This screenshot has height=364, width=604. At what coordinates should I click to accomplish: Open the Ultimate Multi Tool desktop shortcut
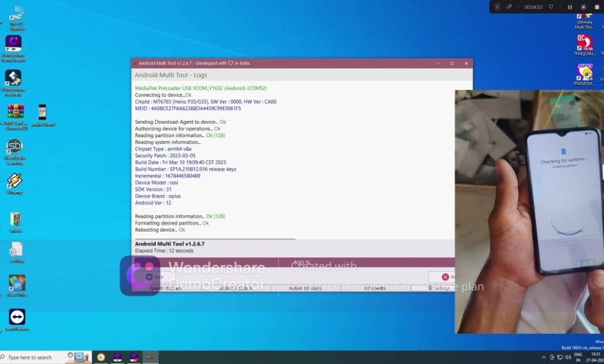[585, 19]
